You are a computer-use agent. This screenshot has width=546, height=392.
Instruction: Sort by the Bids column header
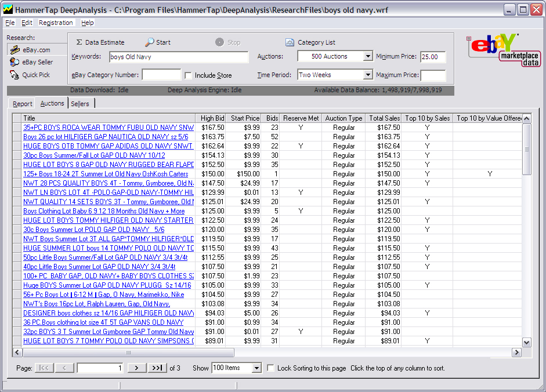click(x=270, y=118)
